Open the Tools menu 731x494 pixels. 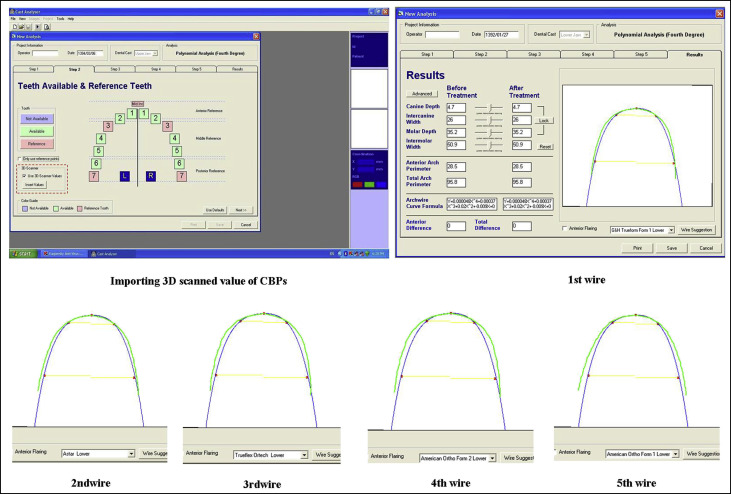pyautogui.click(x=60, y=18)
